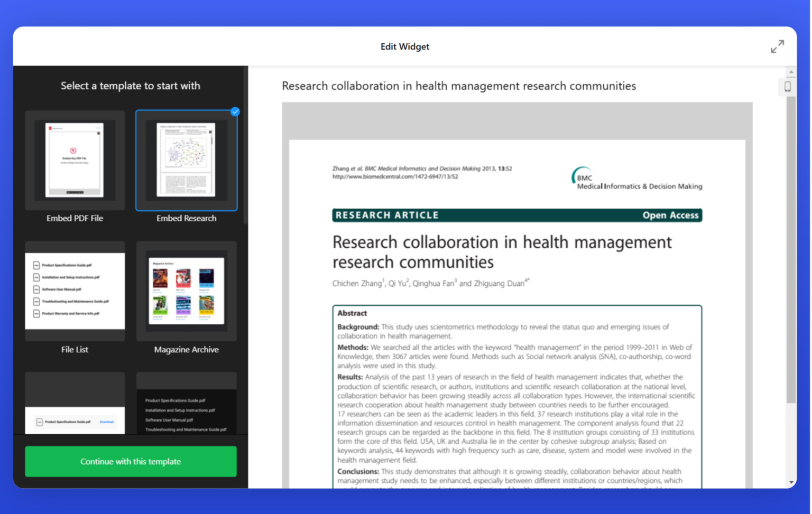Click the template list scrollbar handle
Viewport: 812px width, 514px height.
(245, 145)
